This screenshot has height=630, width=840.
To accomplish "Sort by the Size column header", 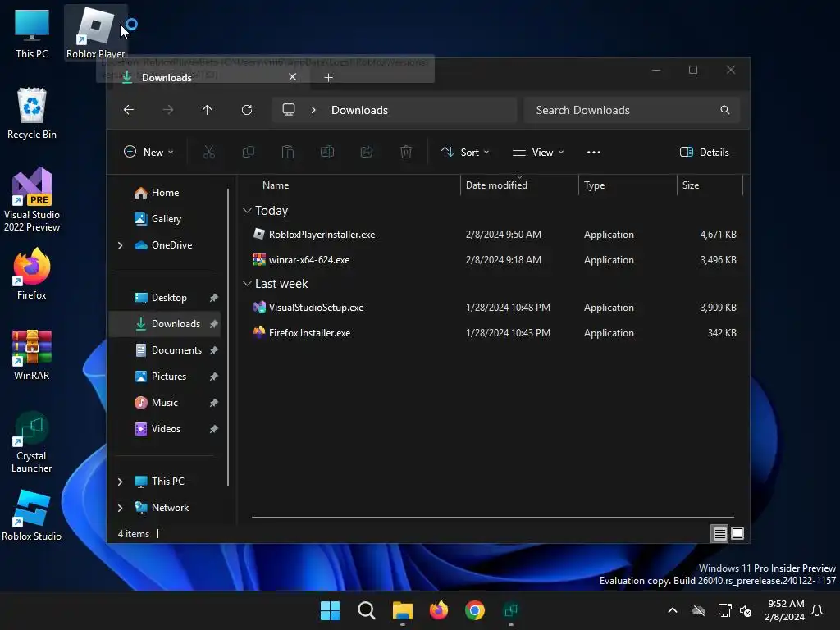I will point(710,185).
